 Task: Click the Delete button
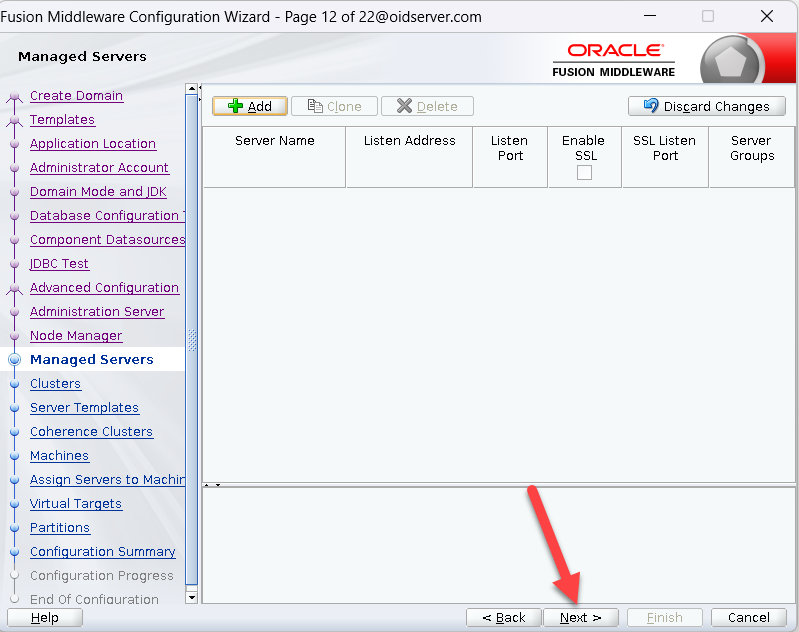pyautogui.click(x=427, y=106)
